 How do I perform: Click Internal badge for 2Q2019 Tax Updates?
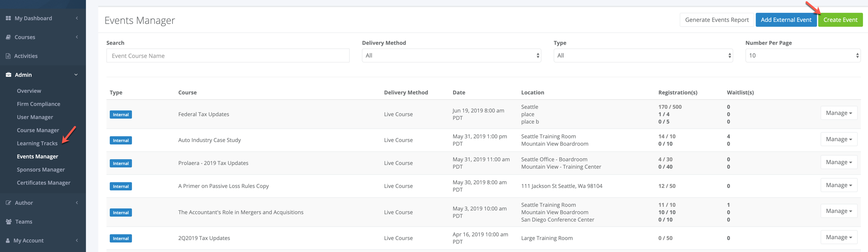tap(121, 238)
